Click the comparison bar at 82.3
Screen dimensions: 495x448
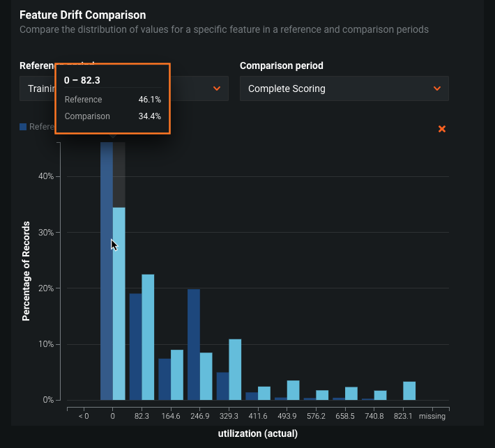[x=148, y=337]
